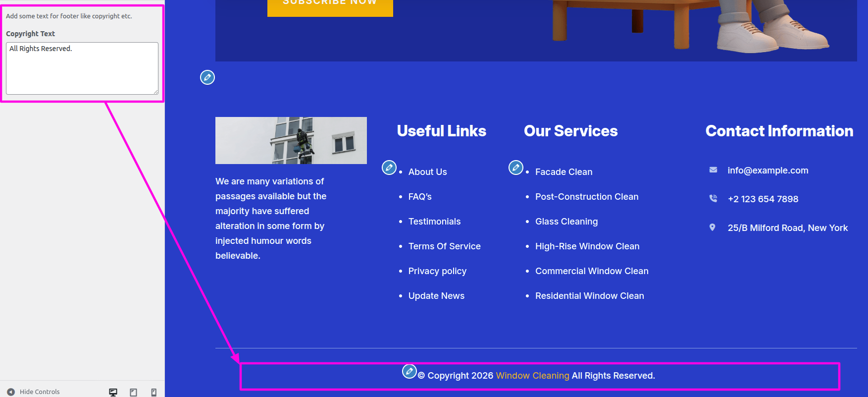Click the edit pencil above the footer logo
868x397 pixels.
pos(207,77)
